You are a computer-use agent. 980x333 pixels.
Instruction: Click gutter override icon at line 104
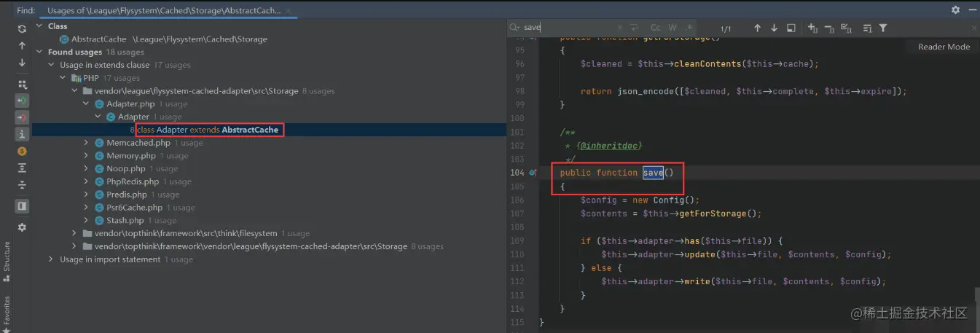[x=533, y=173]
